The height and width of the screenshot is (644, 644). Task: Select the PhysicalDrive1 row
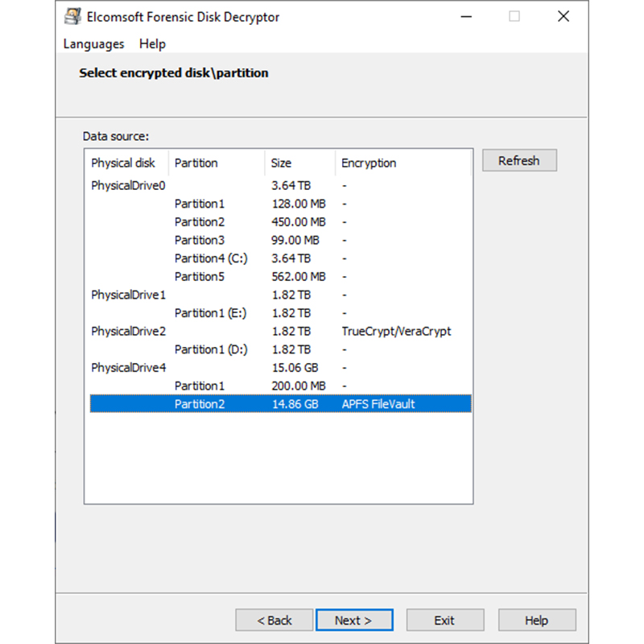[x=280, y=295]
